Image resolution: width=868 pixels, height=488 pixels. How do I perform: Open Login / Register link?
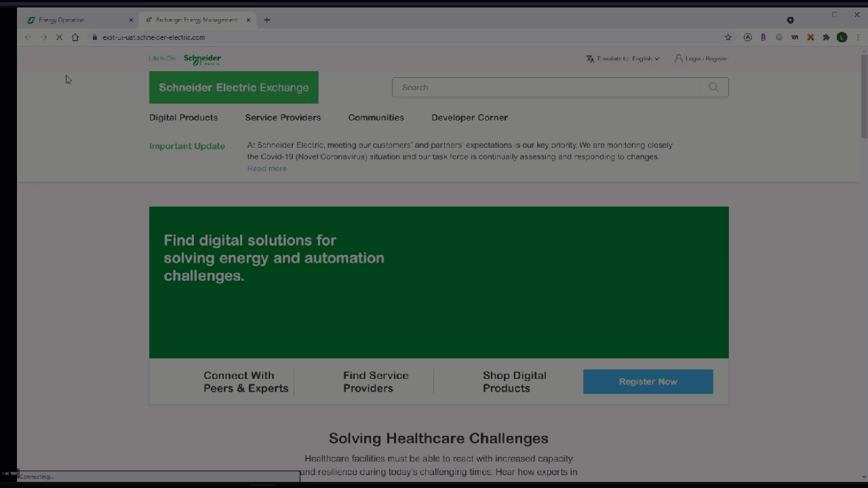point(707,59)
